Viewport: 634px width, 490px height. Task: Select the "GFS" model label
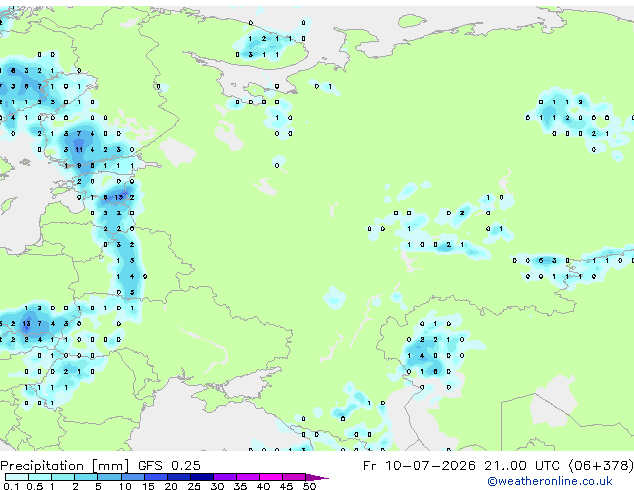click(150, 466)
